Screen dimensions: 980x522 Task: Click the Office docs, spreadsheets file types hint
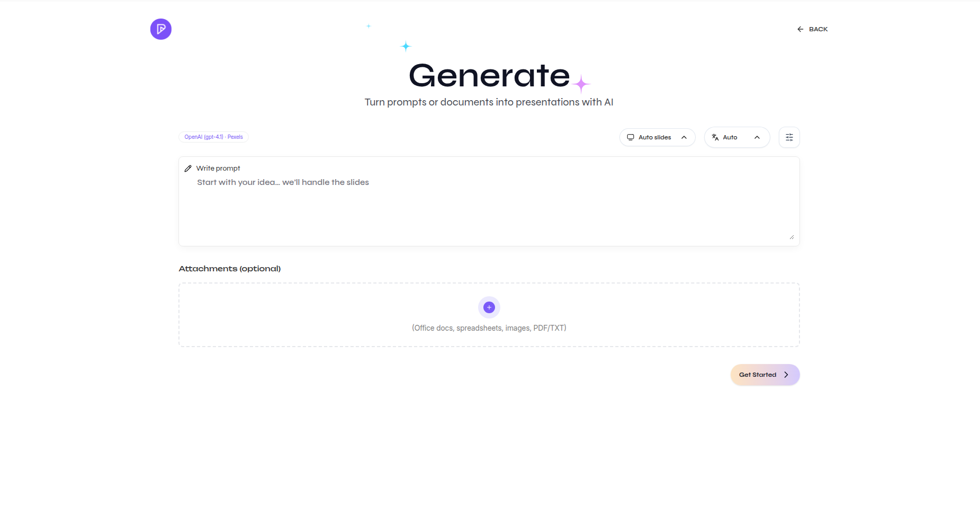(489, 328)
